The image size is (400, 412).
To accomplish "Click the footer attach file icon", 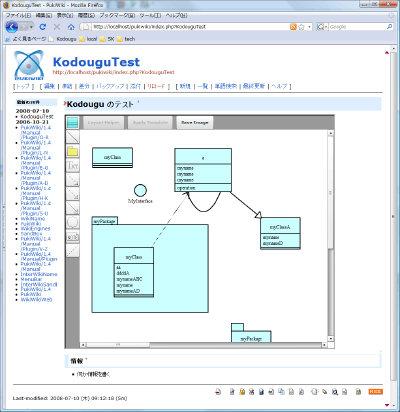I will (271, 392).
